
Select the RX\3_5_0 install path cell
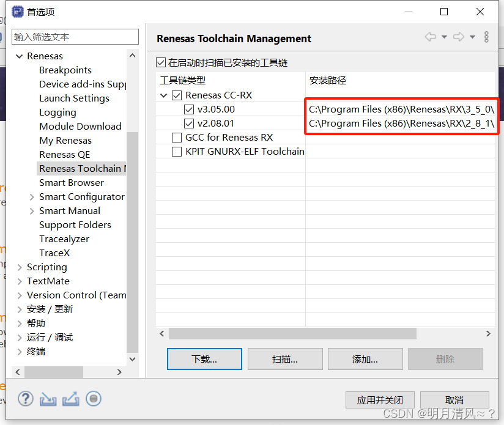click(401, 109)
